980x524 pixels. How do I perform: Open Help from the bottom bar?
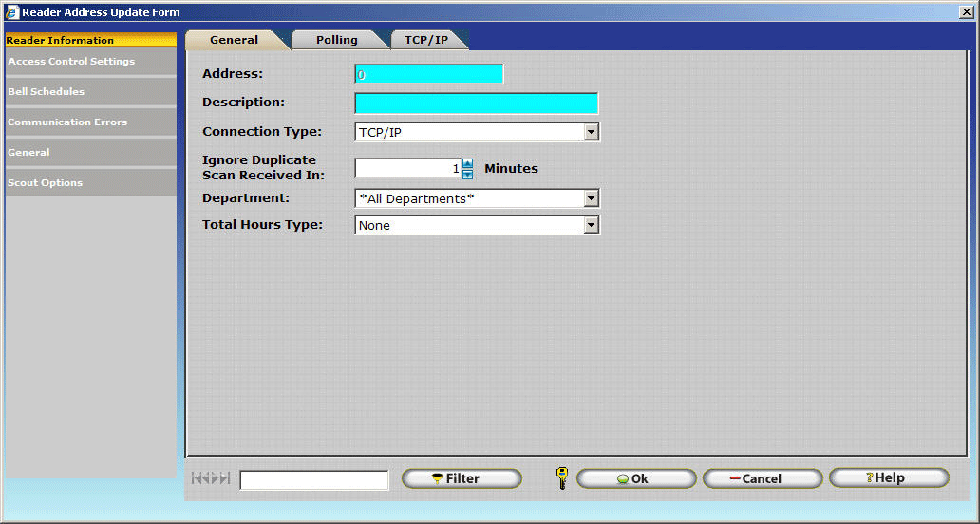pos(888,477)
